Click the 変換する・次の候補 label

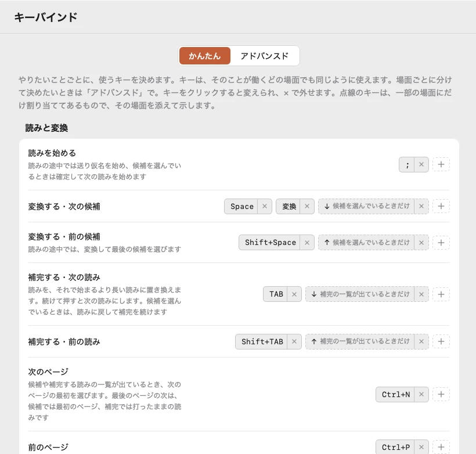(x=64, y=207)
